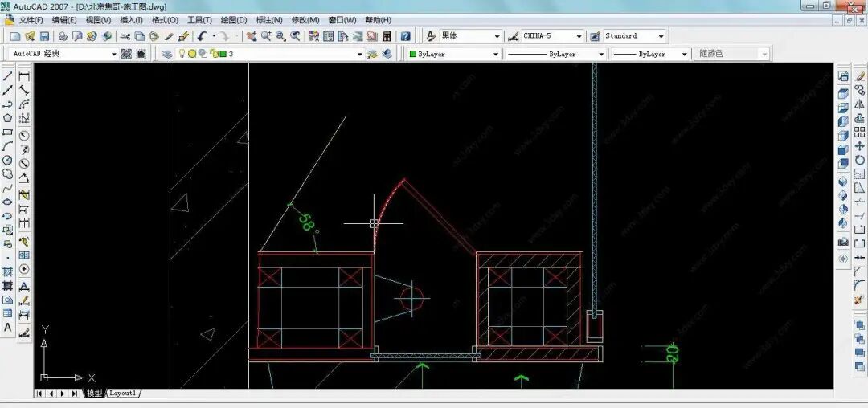Viewport: 868px width, 408px height.
Task: Click the Cut scissors icon
Action: click(x=125, y=36)
